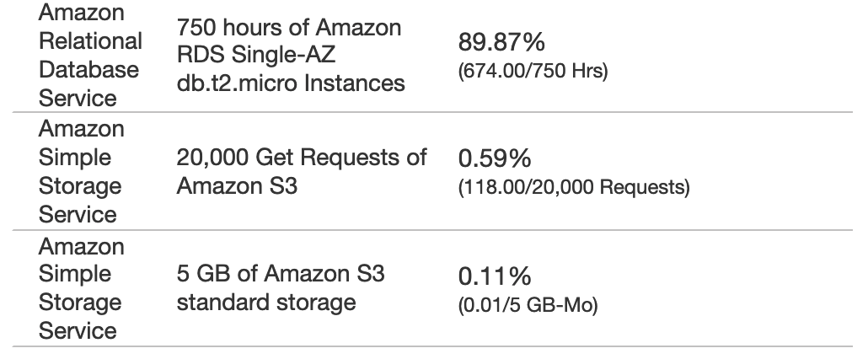Viewport: 868px width, 359px height.
Task: Click divider line beneath the Get Requests row
Action: (x=432, y=229)
